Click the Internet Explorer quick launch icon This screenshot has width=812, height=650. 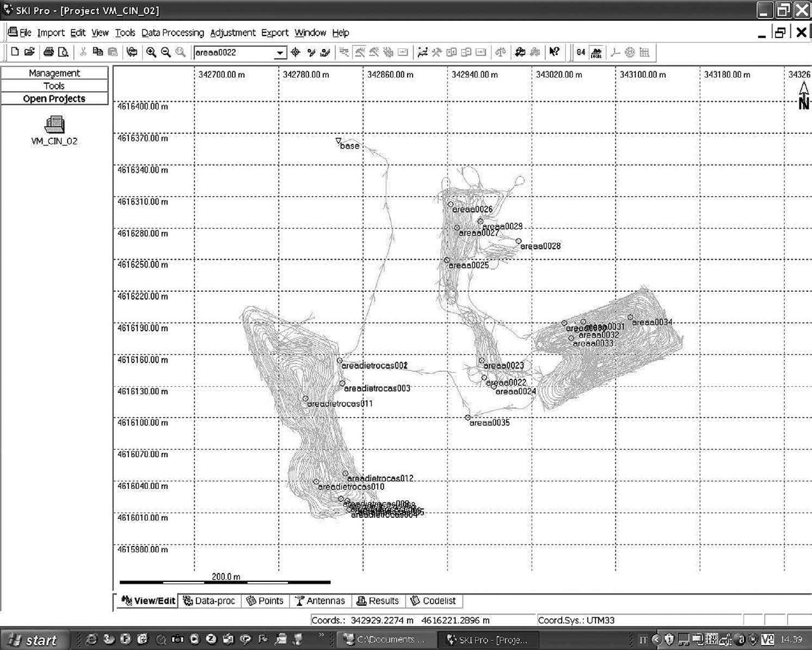(92, 640)
